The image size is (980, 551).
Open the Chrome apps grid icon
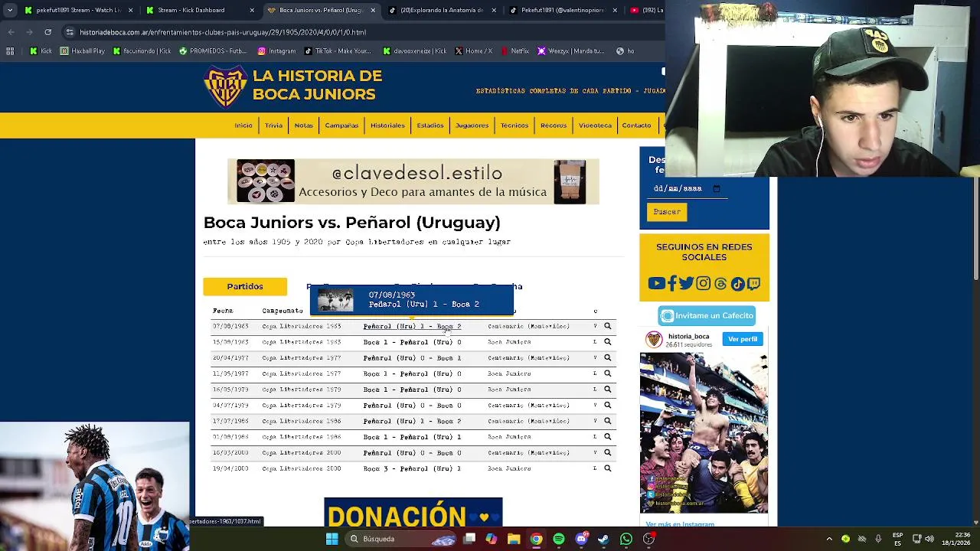pyautogui.click(x=10, y=51)
